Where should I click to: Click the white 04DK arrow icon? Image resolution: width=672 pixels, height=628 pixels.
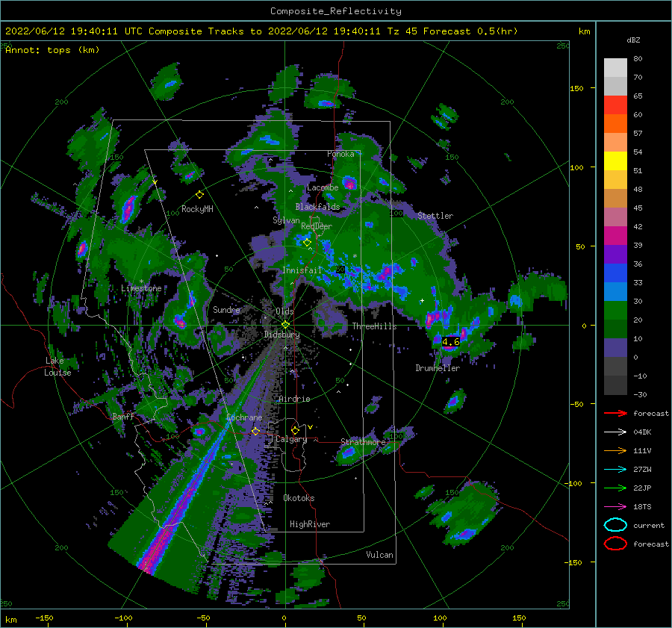click(x=615, y=432)
